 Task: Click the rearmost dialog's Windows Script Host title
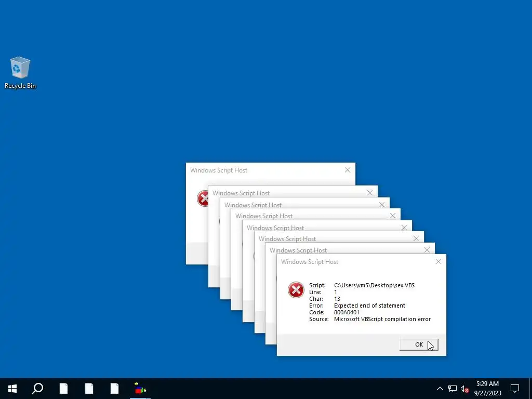click(219, 170)
